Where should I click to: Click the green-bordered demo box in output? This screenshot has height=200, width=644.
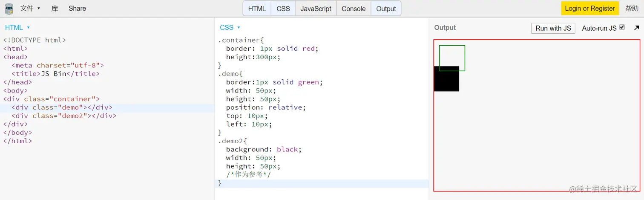coord(452,58)
